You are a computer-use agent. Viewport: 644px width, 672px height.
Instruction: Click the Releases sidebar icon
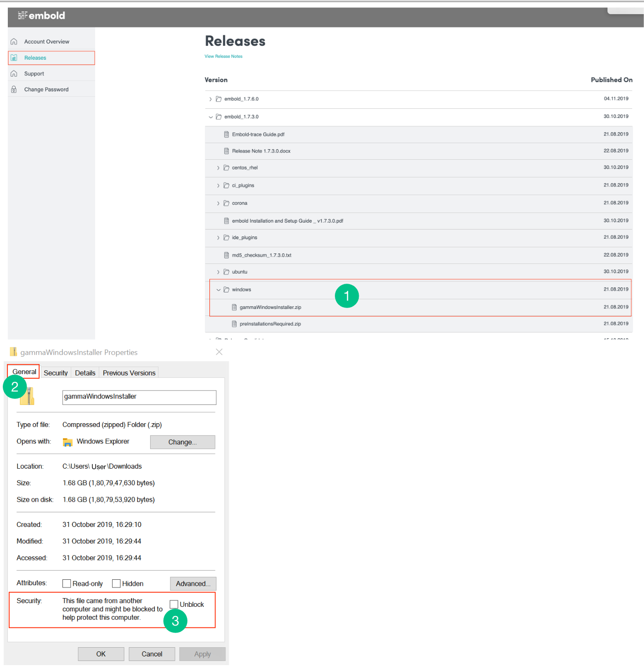(x=14, y=58)
